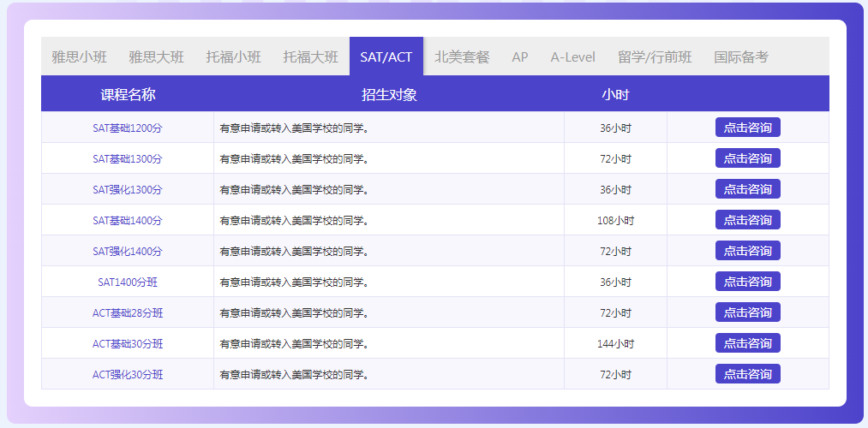868x428 pixels.
Task: Select the 托福小班 tab
Action: click(234, 57)
